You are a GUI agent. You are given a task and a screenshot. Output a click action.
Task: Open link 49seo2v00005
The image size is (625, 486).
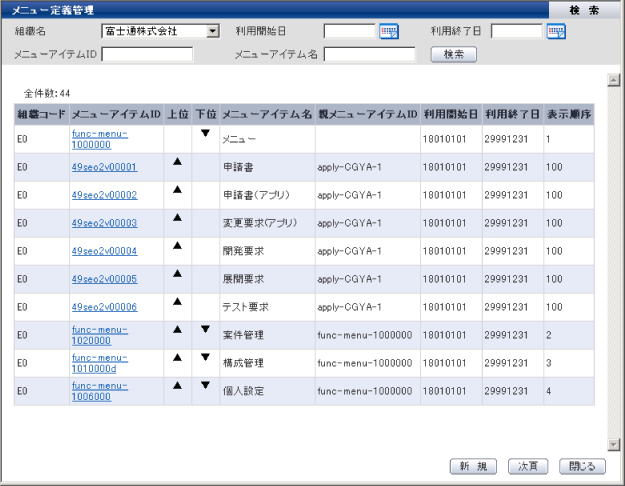click(104, 279)
